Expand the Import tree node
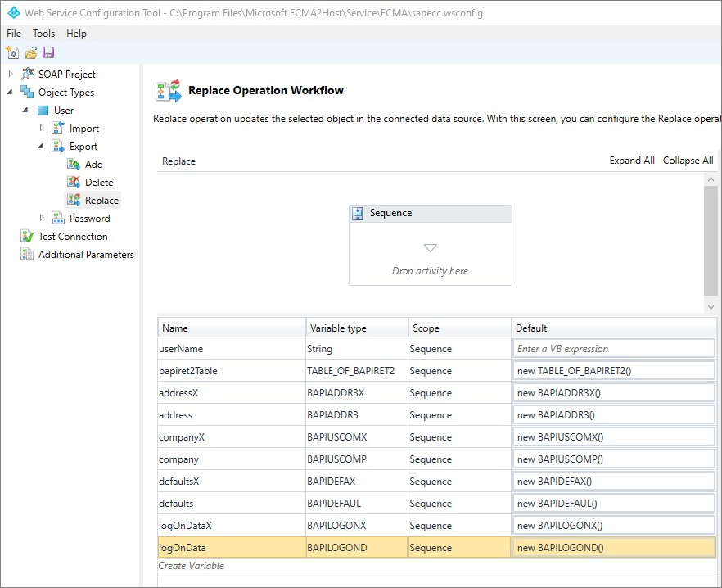The width and height of the screenshot is (722, 588). pyautogui.click(x=42, y=129)
